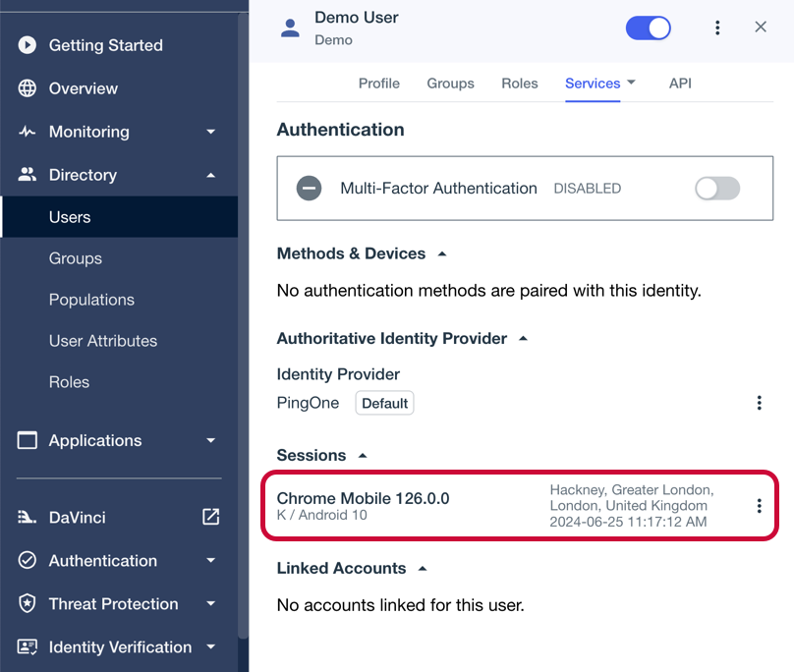The height and width of the screenshot is (672, 794).
Task: Collapse the Sessions section
Action: click(363, 455)
